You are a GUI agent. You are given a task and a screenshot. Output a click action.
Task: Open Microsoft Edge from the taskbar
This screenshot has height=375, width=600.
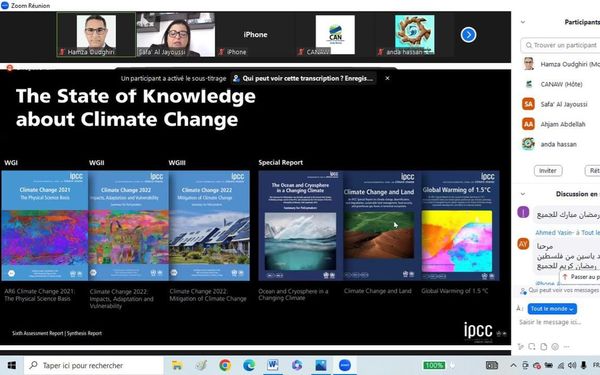(x=249, y=365)
